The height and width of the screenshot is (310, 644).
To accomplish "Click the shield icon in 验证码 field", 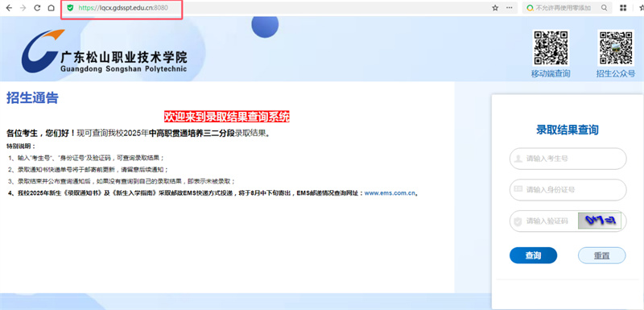I will coord(518,221).
